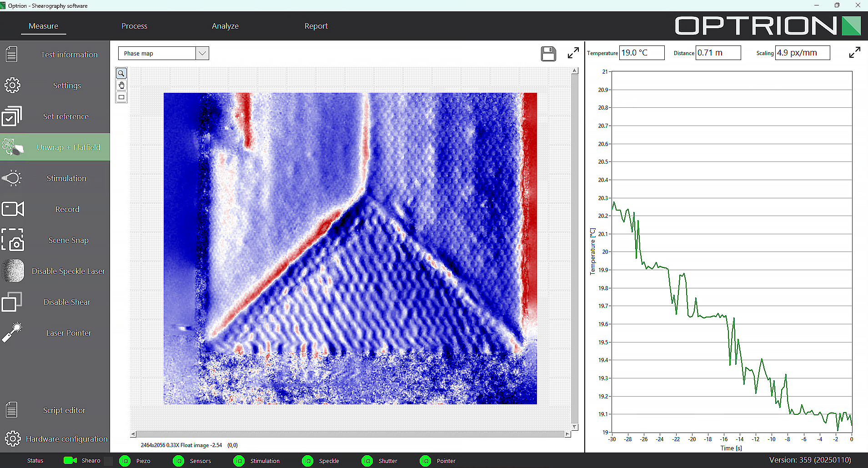Click the Version: 359 text
Viewport: 868px width, 468px height.
810,460
